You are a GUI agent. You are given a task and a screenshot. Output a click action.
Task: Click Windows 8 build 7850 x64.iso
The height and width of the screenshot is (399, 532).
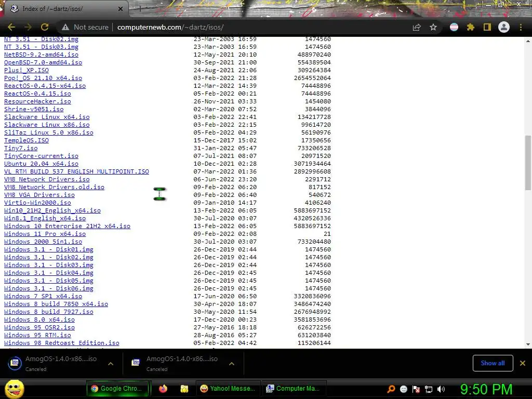tap(56, 304)
